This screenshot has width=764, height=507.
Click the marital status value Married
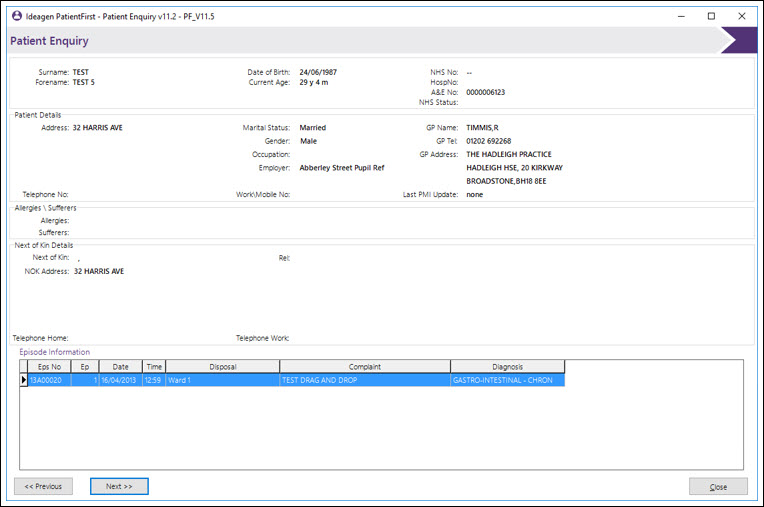click(312, 128)
